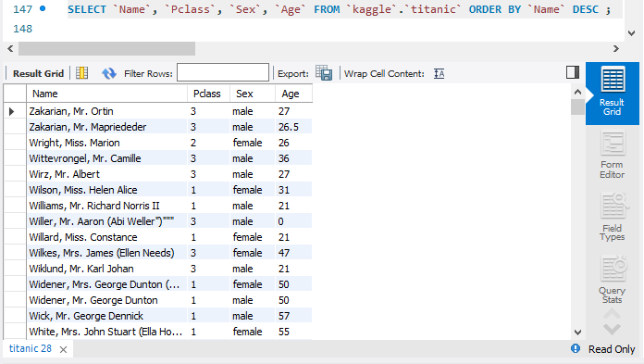644x364 pixels.
Task: Collapse side panel list with upper chevron
Action: pos(612,315)
